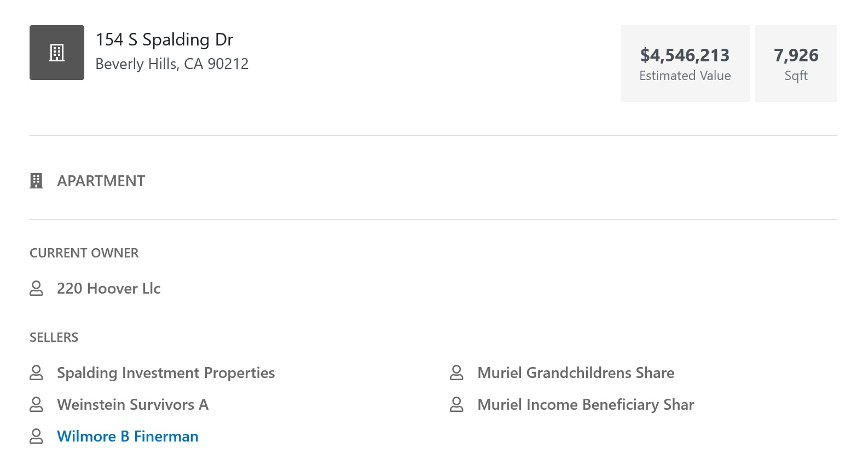This screenshot has height=470, width=868.
Task: Click the 7,926 Sqft box
Action: tap(796, 64)
